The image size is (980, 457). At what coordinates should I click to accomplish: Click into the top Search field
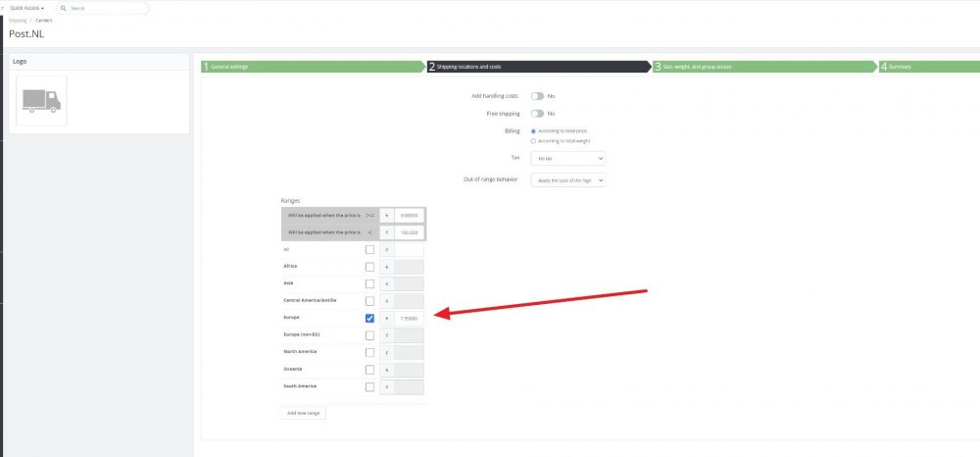(x=103, y=8)
